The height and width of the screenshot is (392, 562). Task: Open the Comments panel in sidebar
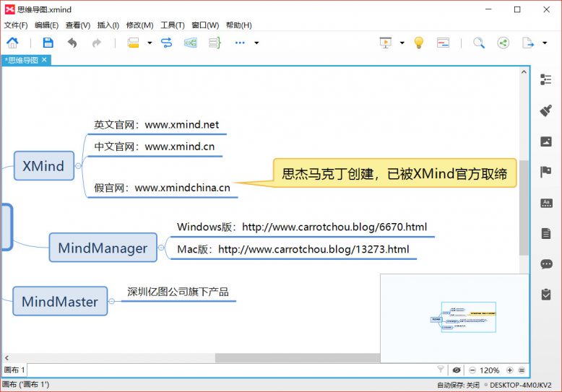pyautogui.click(x=546, y=264)
